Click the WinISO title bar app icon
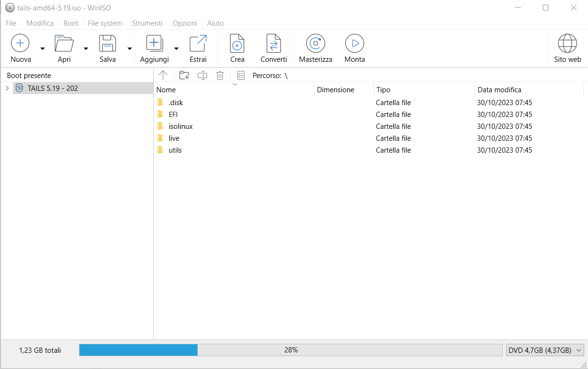 (10, 8)
